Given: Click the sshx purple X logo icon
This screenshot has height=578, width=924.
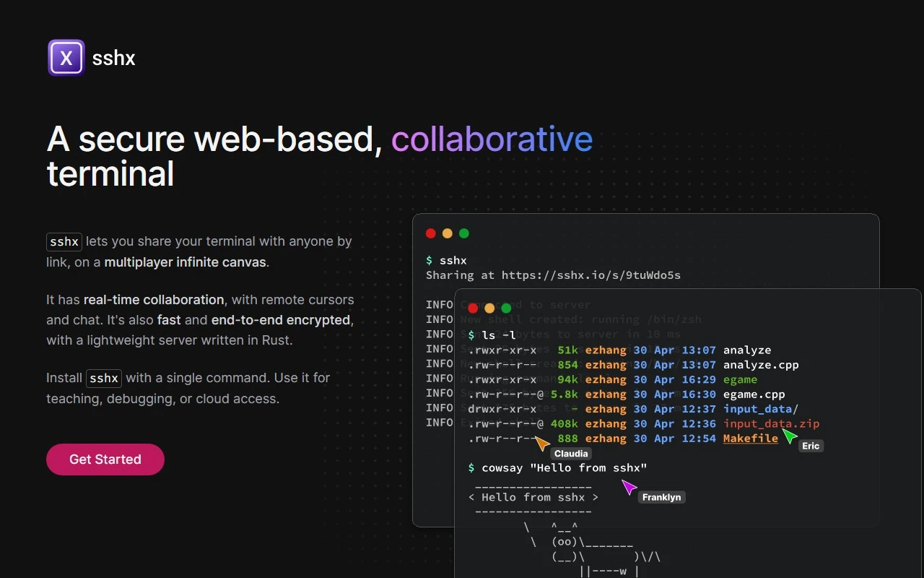Looking at the screenshot, I should (66, 58).
